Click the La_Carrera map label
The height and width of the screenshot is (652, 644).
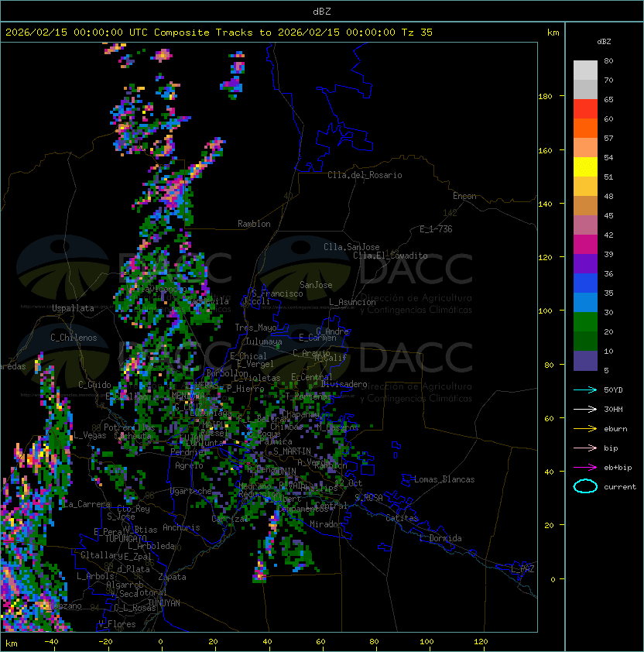[87, 504]
